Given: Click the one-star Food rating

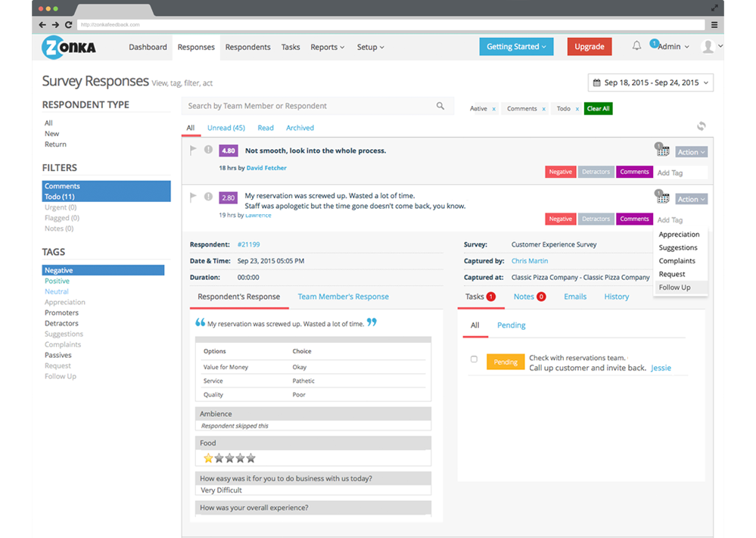Looking at the screenshot, I should [208, 458].
